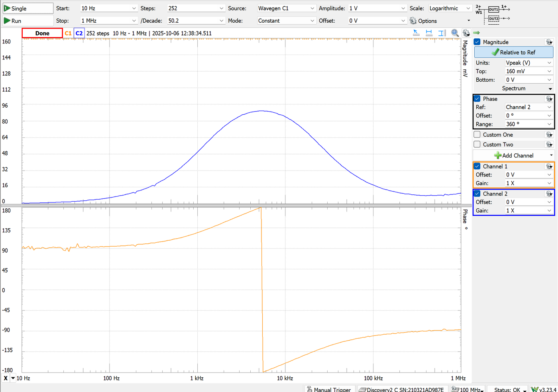Click the sweep info timestamp text
The image size is (558, 392).
click(x=149, y=33)
